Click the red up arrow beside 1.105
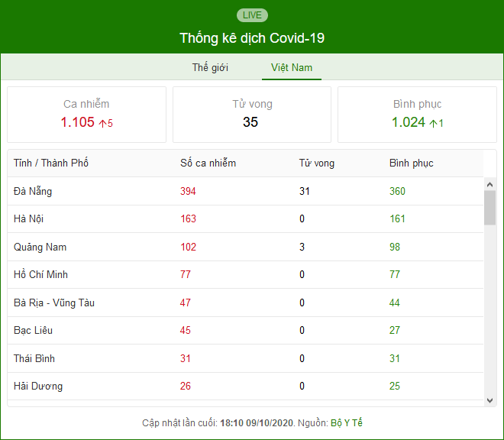Image resolution: width=504 pixels, height=440 pixels. (x=102, y=123)
